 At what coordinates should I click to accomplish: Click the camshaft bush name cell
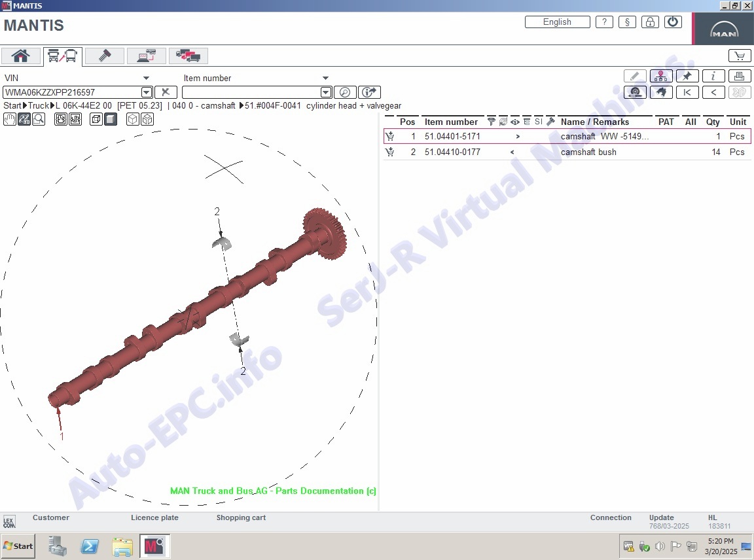[x=588, y=152]
